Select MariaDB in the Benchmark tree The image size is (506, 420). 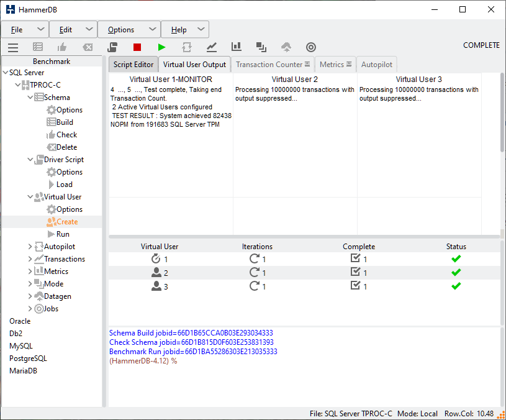point(23,371)
